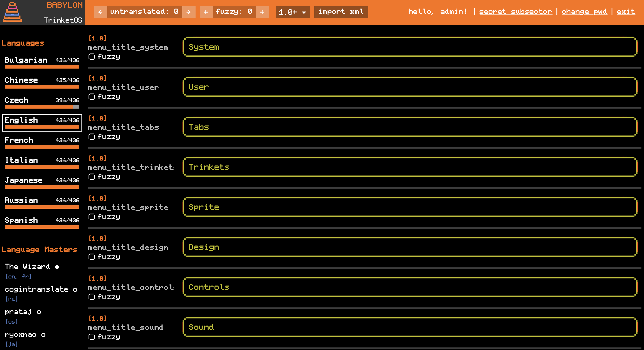Jump to next fuzzy string arrow

262,12
